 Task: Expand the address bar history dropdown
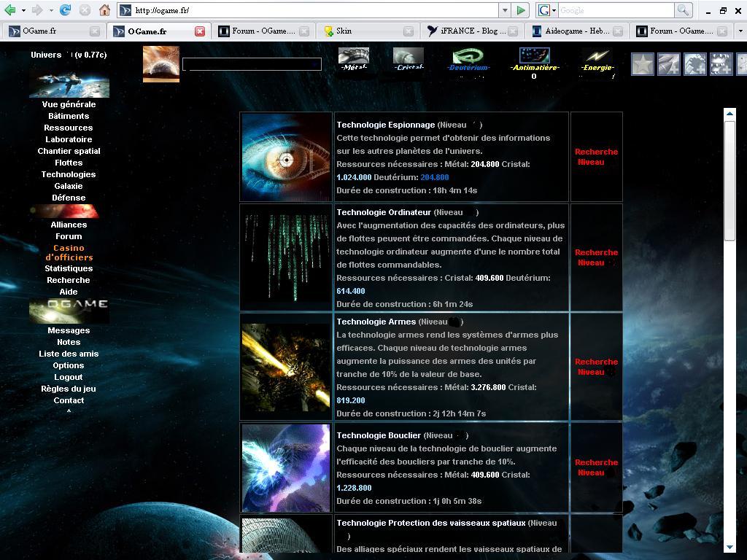coord(504,10)
